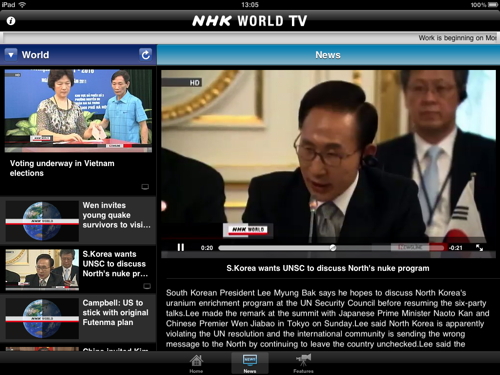The height and width of the screenshot is (375, 500).
Task: Tap the globe thumbnail next to Wen invites
Action: (42, 221)
